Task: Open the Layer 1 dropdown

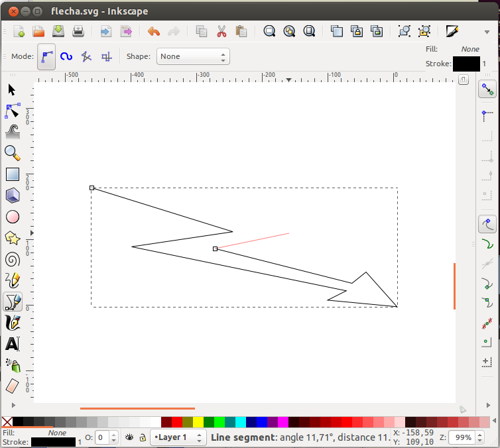Action: [x=178, y=437]
